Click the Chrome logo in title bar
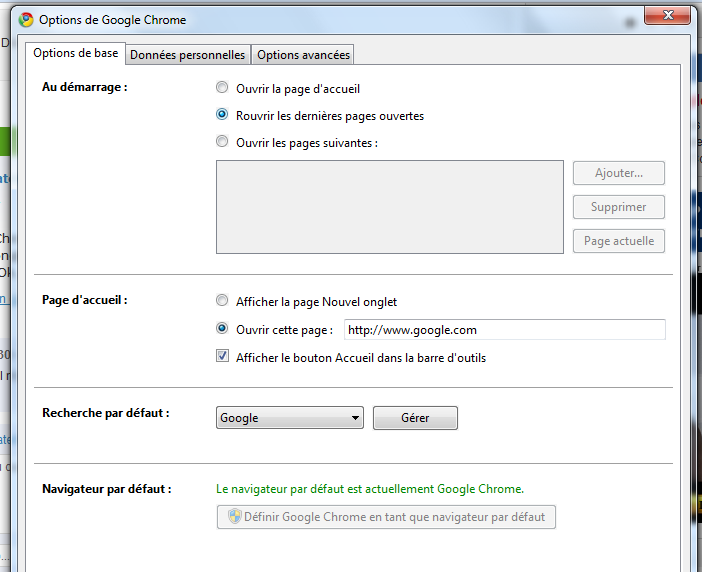The height and width of the screenshot is (572, 702). click(26, 20)
